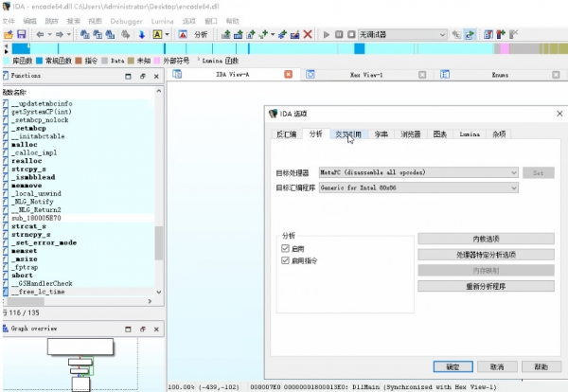Image resolution: width=568 pixels, height=392 pixels.
Task: Click the back navigation arrow in toolbar
Action: click(39, 34)
